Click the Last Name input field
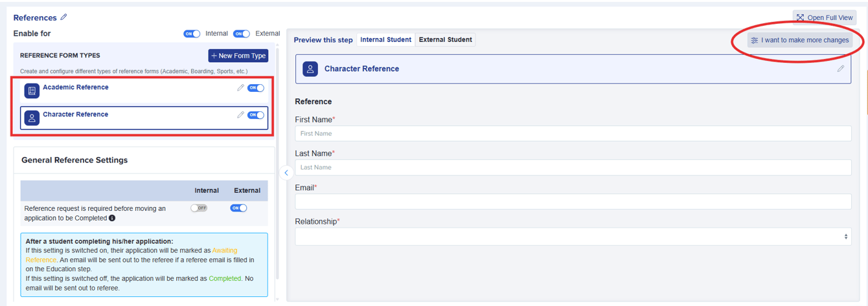This screenshot has width=868, height=306. point(573,167)
